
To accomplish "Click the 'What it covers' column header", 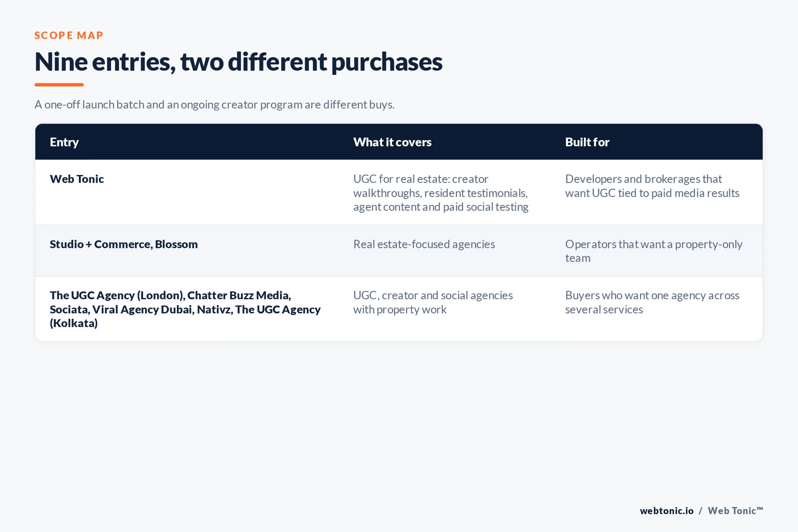I will tap(393, 142).
